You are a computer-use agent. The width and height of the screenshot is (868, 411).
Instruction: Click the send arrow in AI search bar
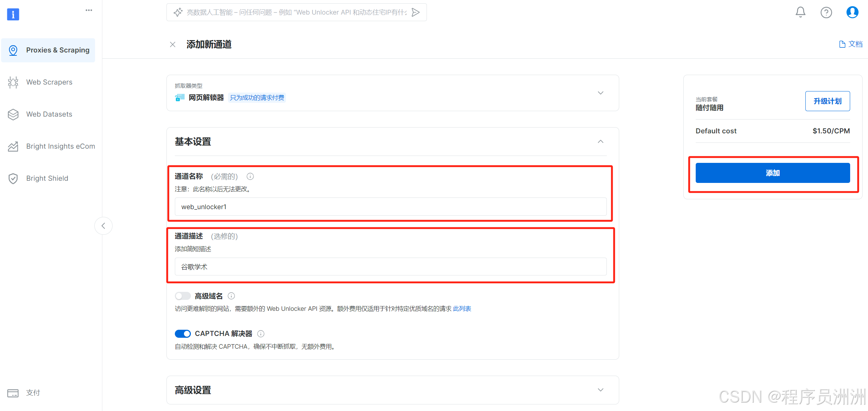pos(416,12)
